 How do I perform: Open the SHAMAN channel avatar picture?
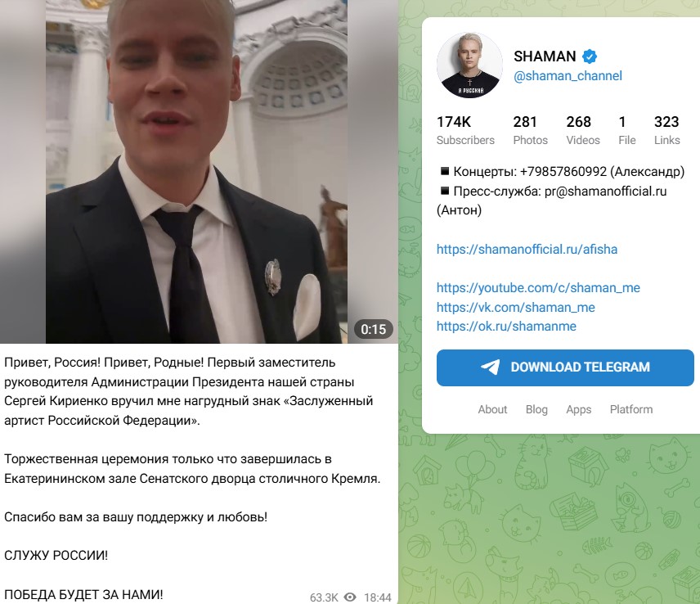click(x=469, y=65)
